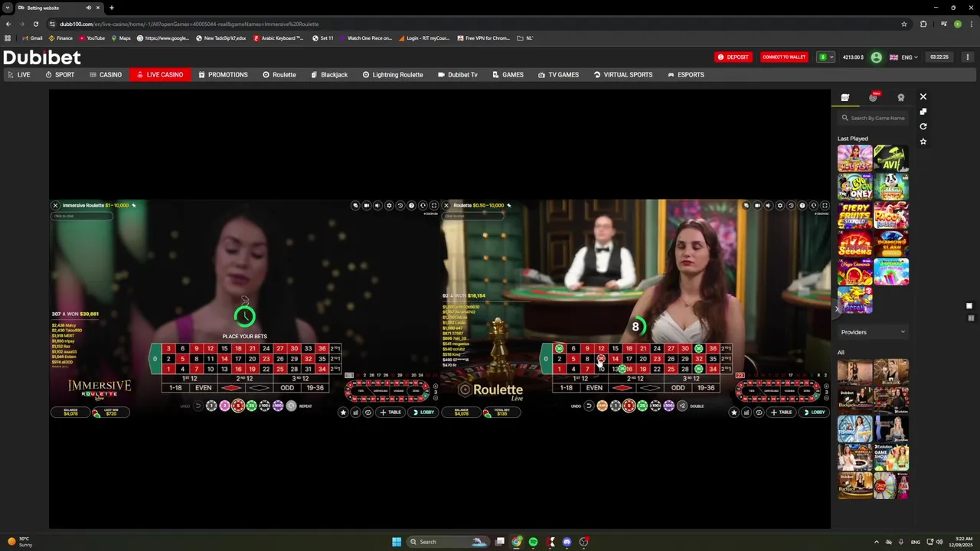Click the DEPOSIT button
The image size is (980, 551).
point(733,57)
